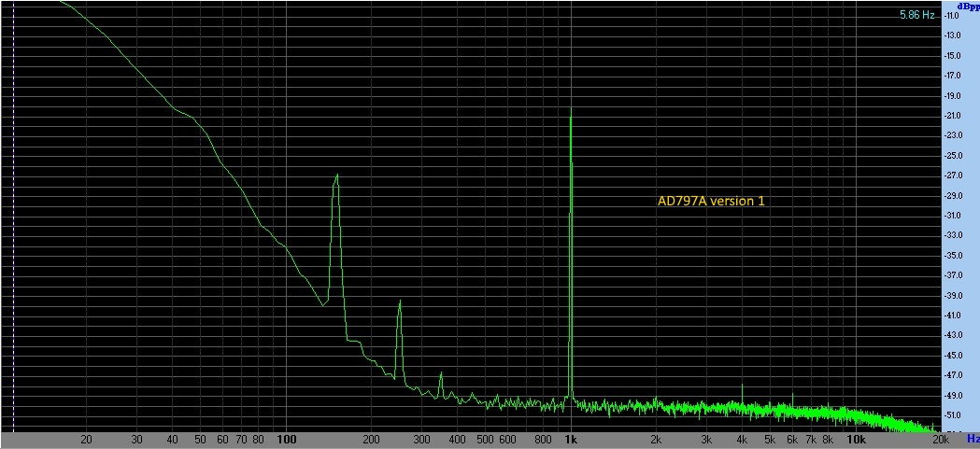Click the '2k' frequency axis label

point(656,439)
